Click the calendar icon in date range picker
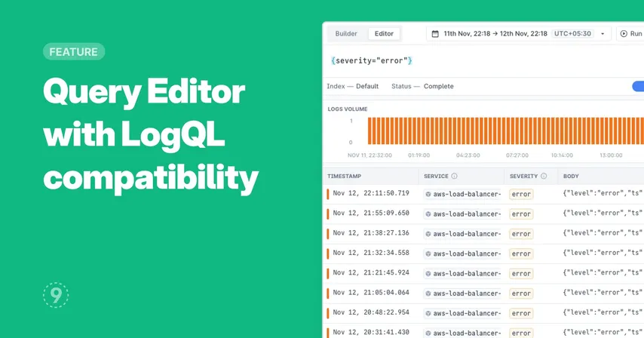Viewport: 644px width, 338px height. pyautogui.click(x=435, y=34)
